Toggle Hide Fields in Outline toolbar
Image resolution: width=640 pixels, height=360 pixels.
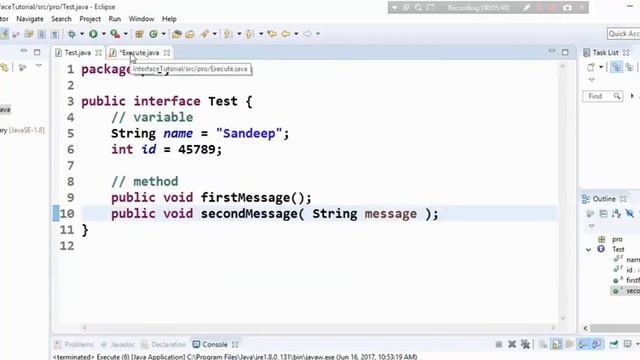[x=630, y=213]
